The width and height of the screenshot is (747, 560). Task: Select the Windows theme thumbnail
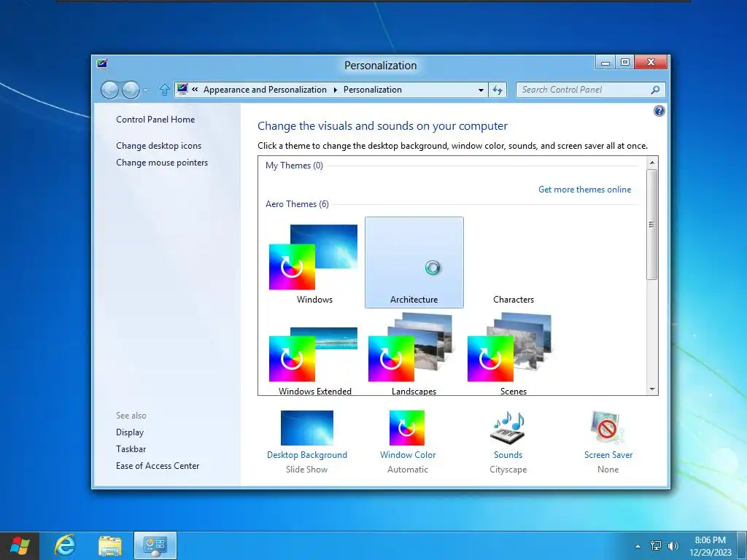[313, 257]
